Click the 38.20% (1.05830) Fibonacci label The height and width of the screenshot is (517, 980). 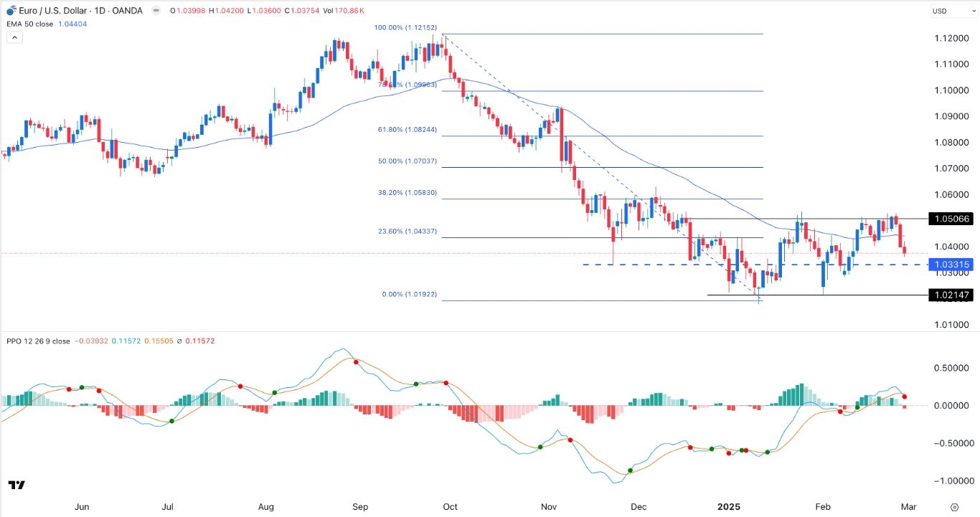click(407, 193)
